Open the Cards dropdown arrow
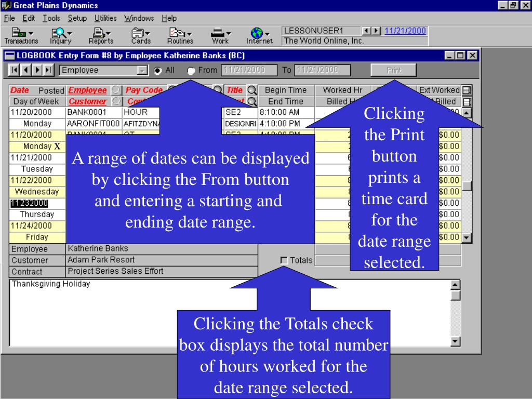Image resolution: width=532 pixels, height=399 pixels. pos(147,33)
